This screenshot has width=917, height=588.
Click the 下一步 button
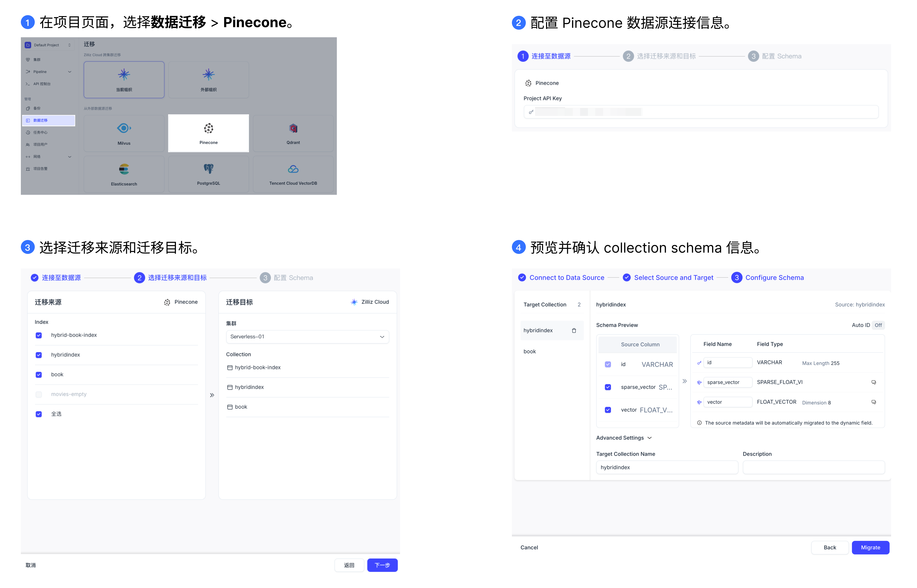click(383, 565)
